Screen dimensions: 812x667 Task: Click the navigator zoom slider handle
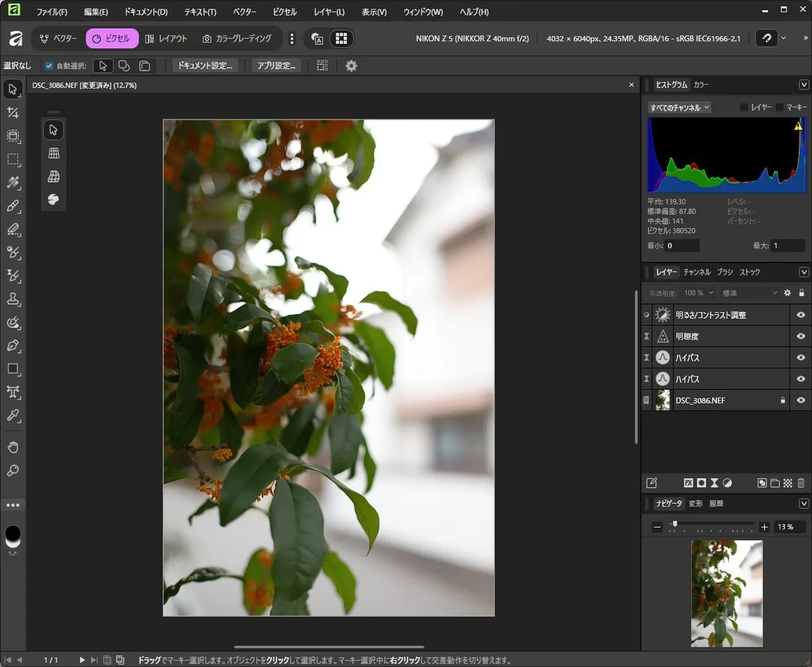tap(675, 523)
